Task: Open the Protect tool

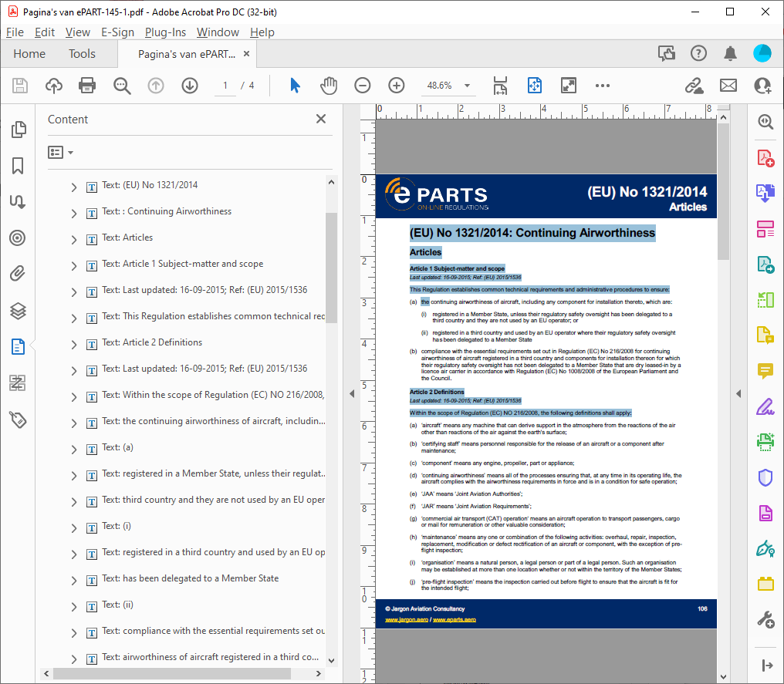Action: (x=765, y=477)
